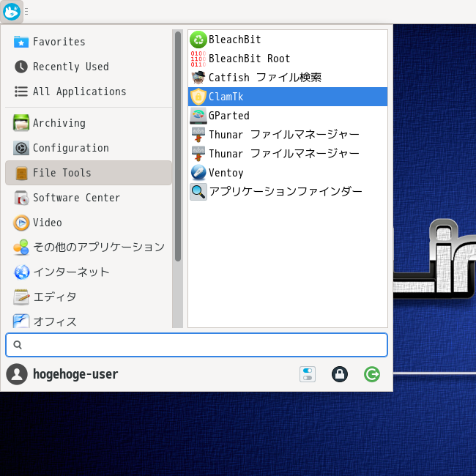476x476 pixels.
Task: Click the hogehoge-user avatar picture
Action: click(17, 374)
